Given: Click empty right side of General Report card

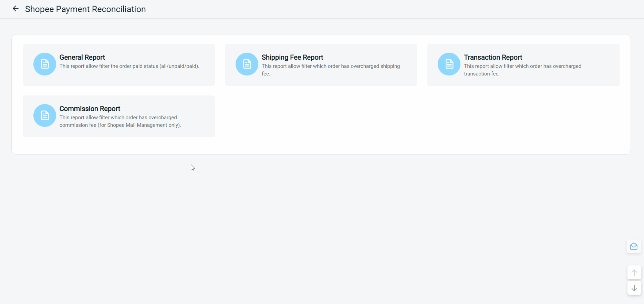Looking at the screenshot, I should tap(207, 78).
